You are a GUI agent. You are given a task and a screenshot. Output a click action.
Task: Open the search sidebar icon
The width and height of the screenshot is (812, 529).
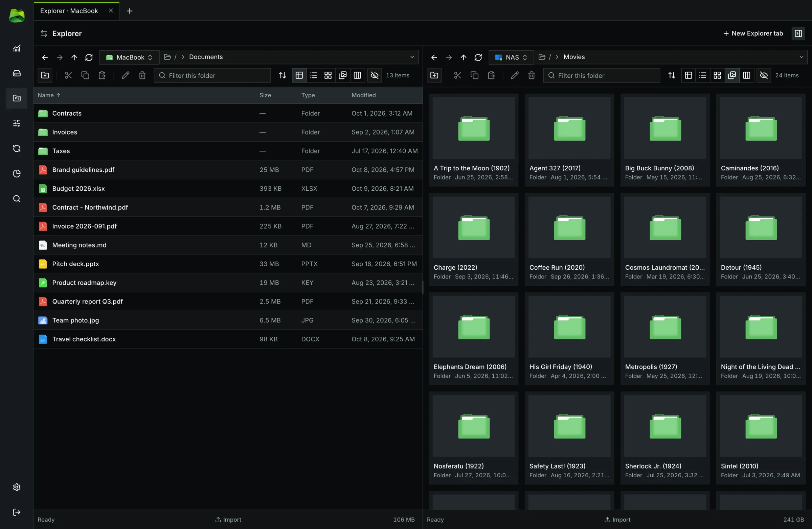coord(16,198)
